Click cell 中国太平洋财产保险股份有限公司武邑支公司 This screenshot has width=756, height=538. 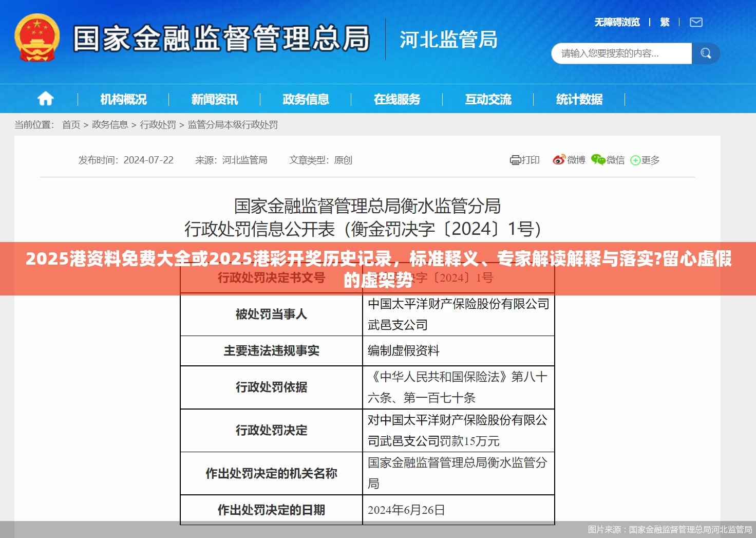[x=459, y=314]
